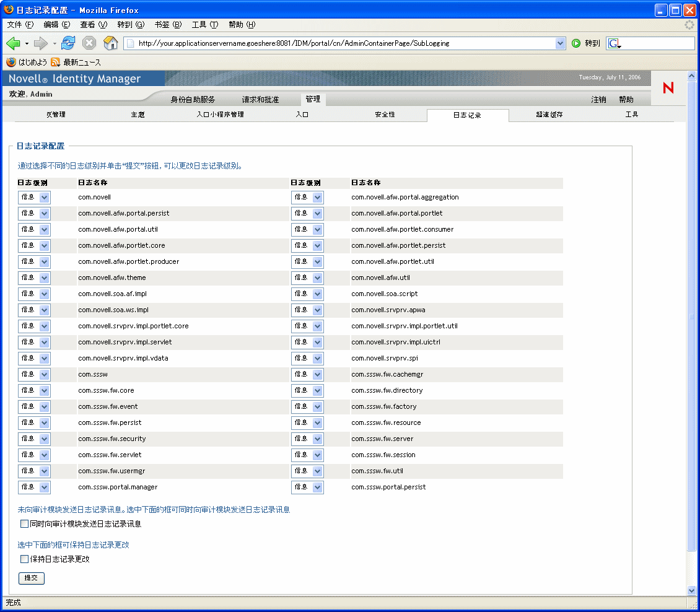Open log level dropdown for com.novell.afw.portal.aggregation
This screenshot has width=700, height=612.
click(308, 198)
